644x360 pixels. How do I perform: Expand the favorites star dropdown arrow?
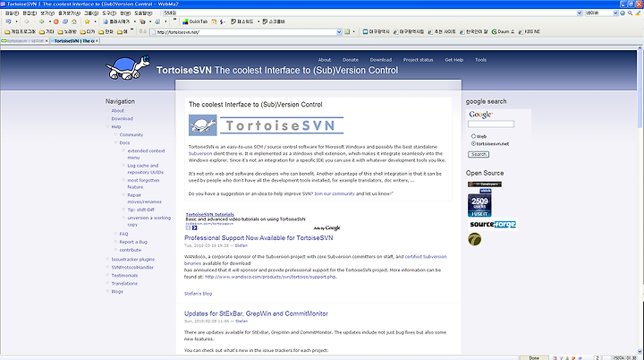coord(95,21)
